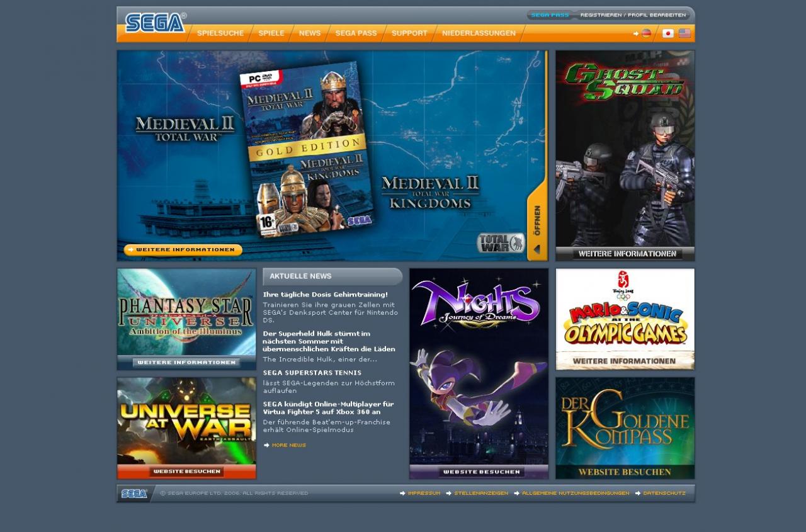Click the SEGA logo in the header
Image resolution: width=806 pixels, height=532 pixels.
coord(155,23)
